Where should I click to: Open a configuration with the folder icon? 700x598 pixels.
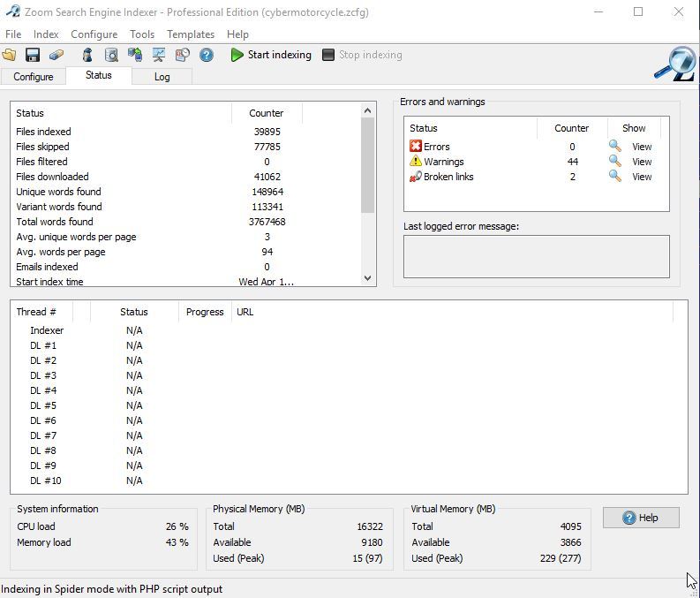(x=9, y=55)
